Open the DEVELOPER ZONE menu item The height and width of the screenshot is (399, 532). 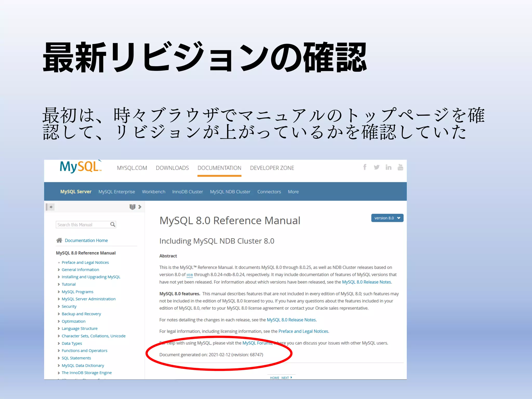(x=272, y=168)
